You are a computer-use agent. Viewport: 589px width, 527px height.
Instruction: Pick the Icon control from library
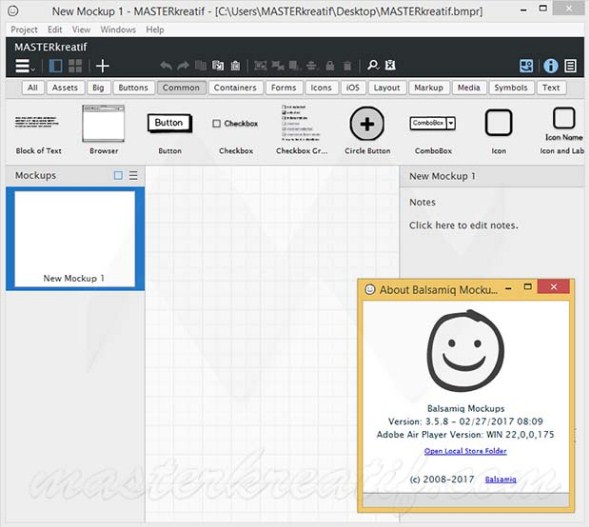(x=498, y=130)
